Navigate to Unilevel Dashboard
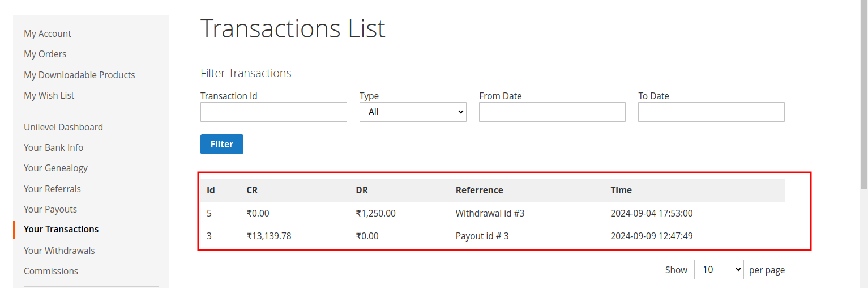This screenshot has width=868, height=288. [63, 127]
